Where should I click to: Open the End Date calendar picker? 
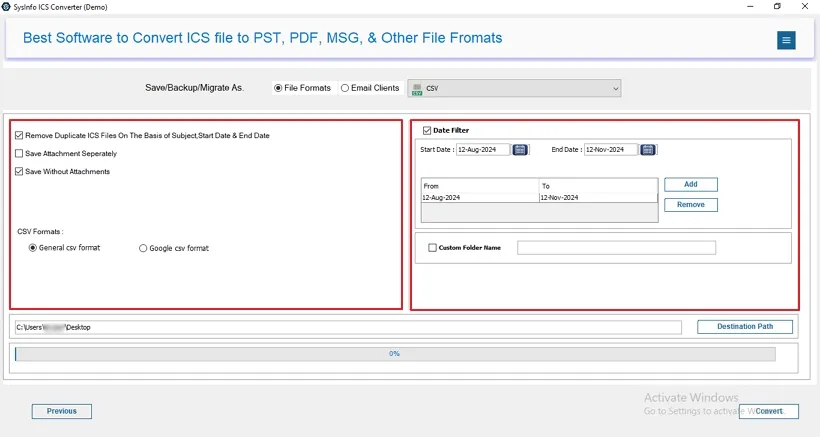click(x=648, y=150)
